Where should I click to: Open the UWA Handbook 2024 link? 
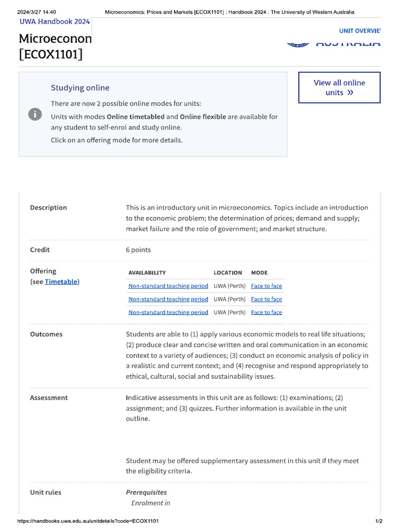click(x=55, y=22)
